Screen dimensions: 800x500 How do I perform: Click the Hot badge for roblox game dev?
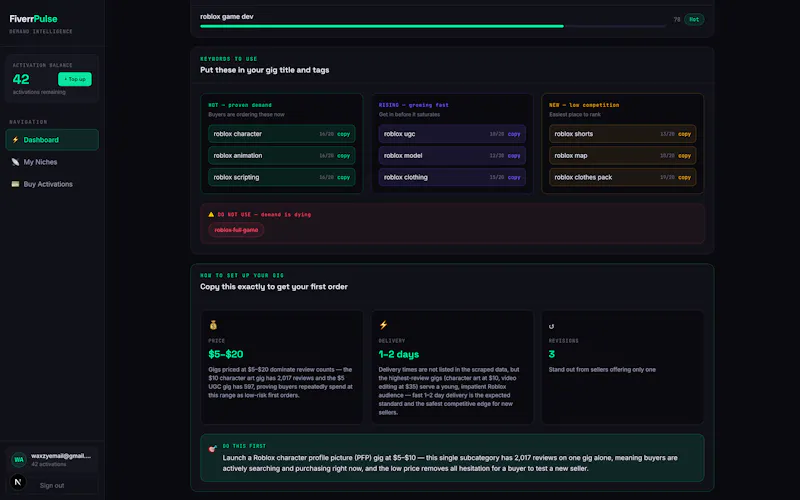pos(694,19)
